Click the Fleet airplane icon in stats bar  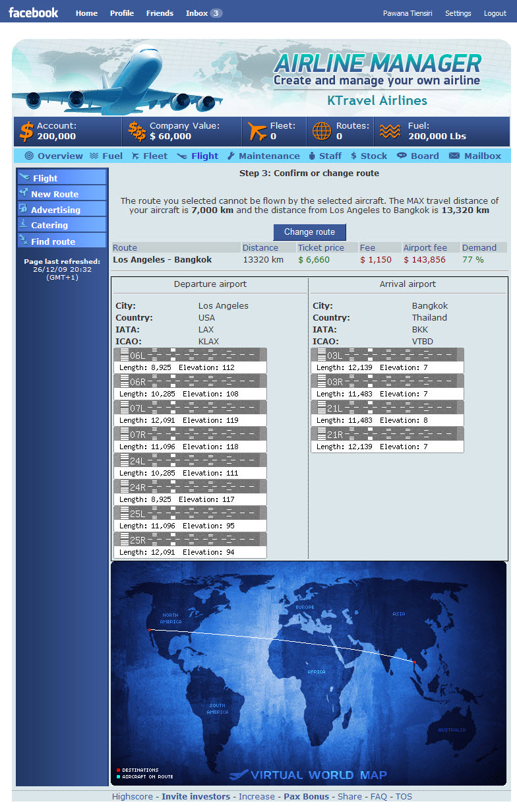(x=257, y=131)
